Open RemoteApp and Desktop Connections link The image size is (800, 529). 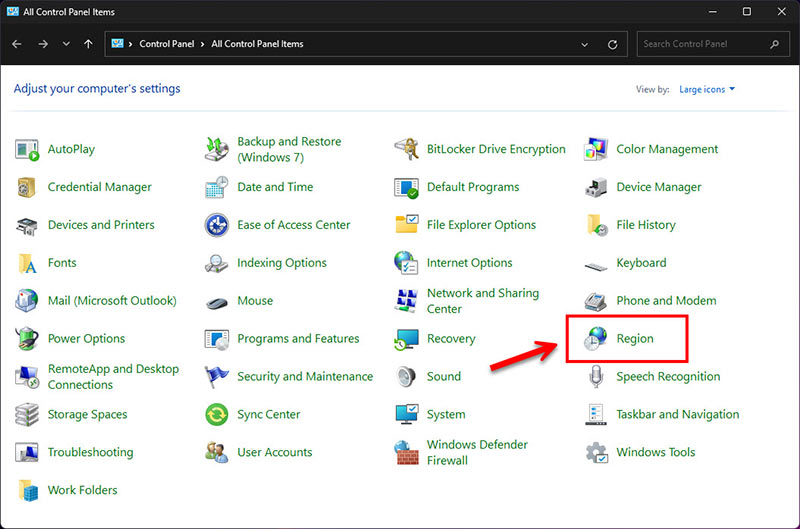click(113, 376)
